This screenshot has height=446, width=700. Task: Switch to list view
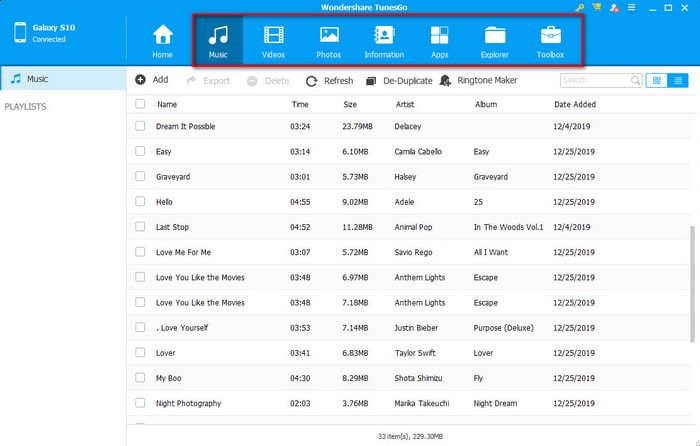[678, 80]
